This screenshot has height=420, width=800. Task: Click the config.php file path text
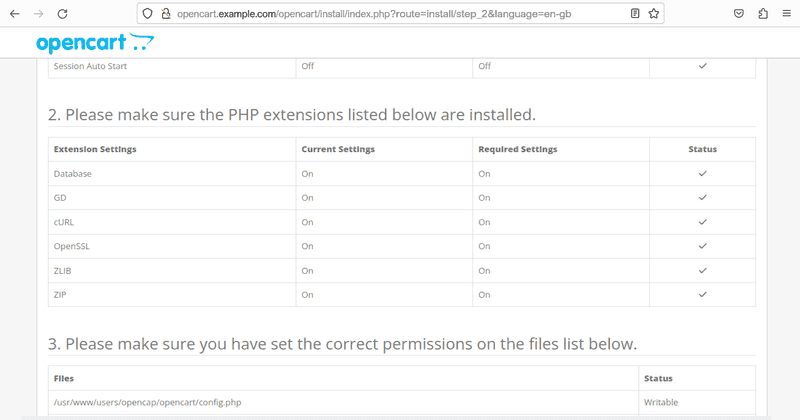(147, 402)
